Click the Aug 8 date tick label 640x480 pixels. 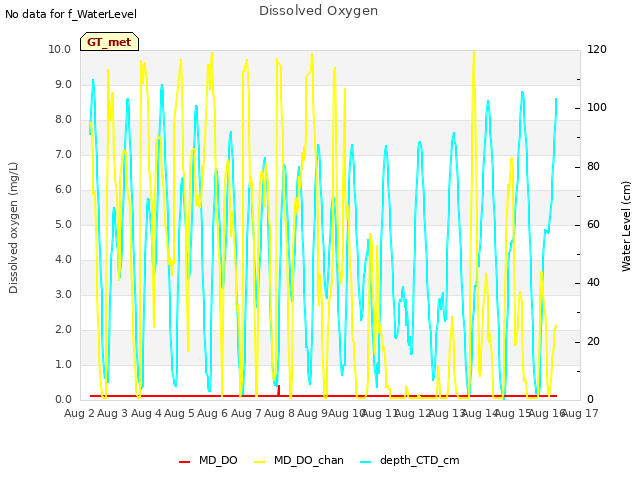coord(279,413)
